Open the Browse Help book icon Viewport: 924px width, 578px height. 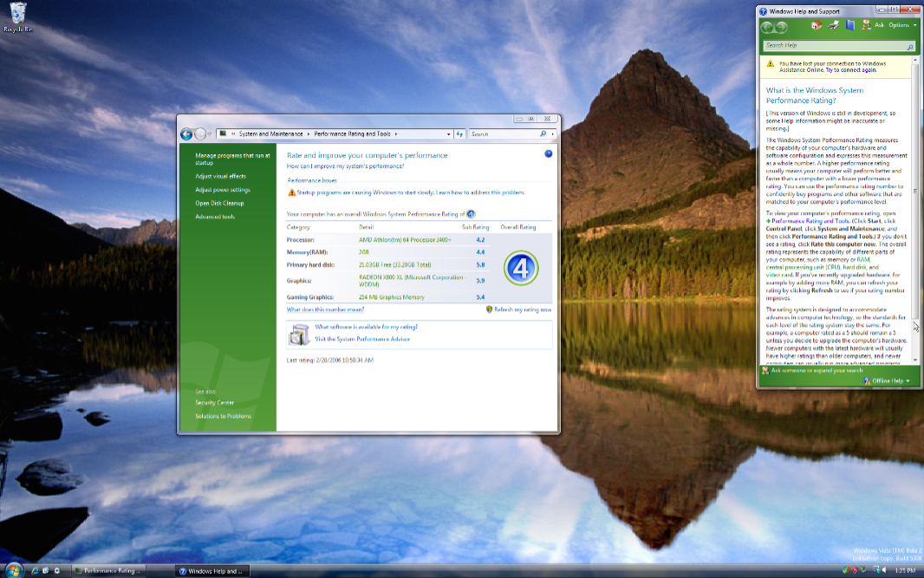click(850, 26)
